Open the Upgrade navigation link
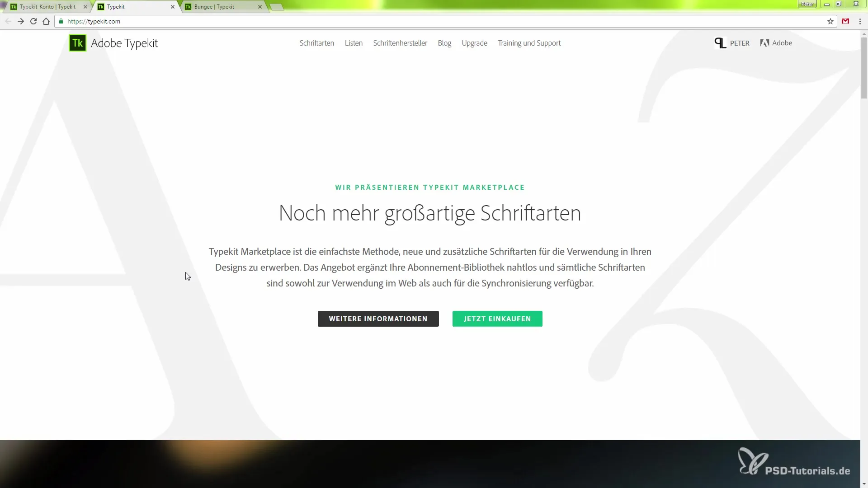The height and width of the screenshot is (488, 868). (474, 43)
